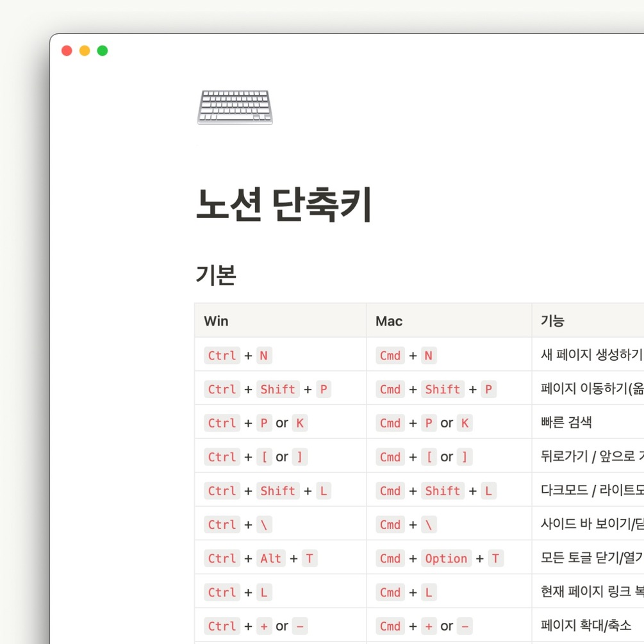Click the Win cell Ctrl + P or K

281,423
